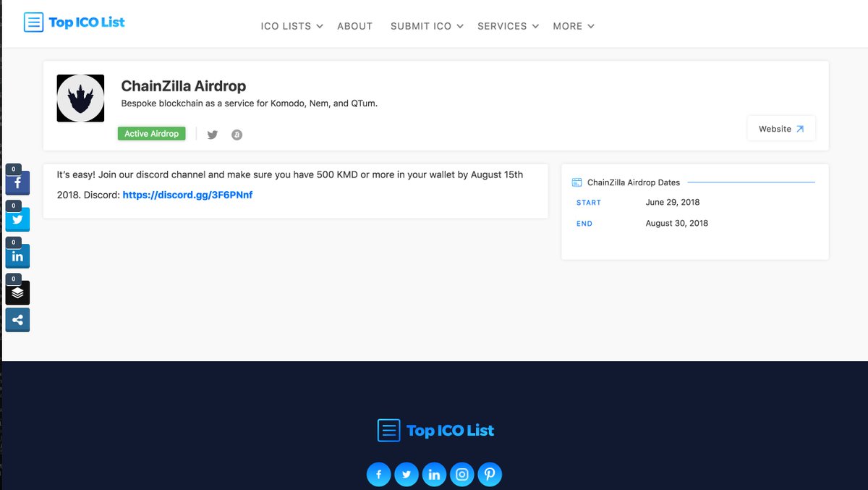Expand the MORE dropdown menu
The image size is (868, 490).
tap(574, 26)
